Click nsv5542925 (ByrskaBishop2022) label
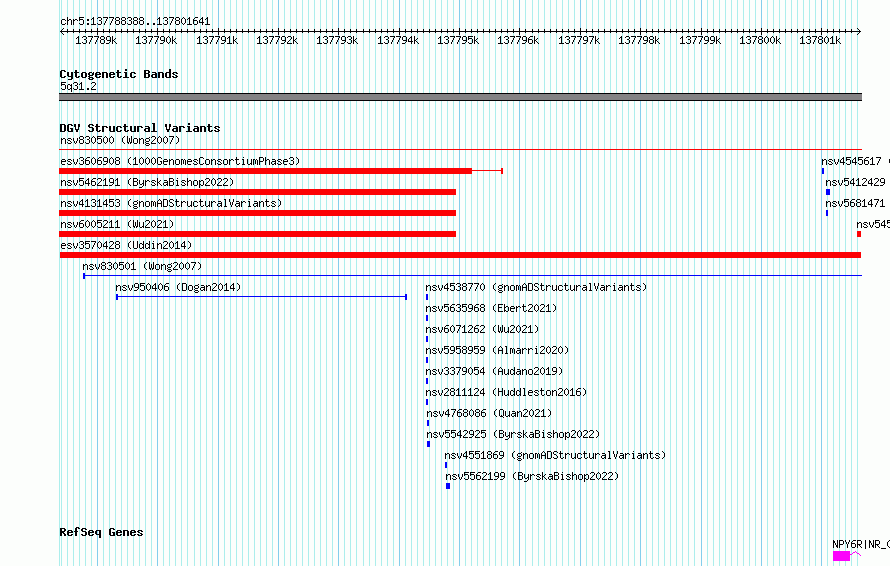 pyautogui.click(x=513, y=434)
